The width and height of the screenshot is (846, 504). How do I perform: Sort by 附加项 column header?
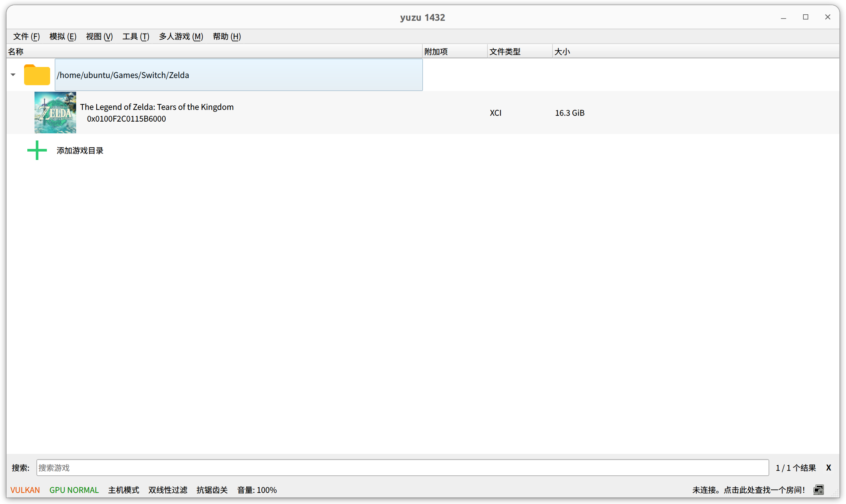click(x=455, y=52)
